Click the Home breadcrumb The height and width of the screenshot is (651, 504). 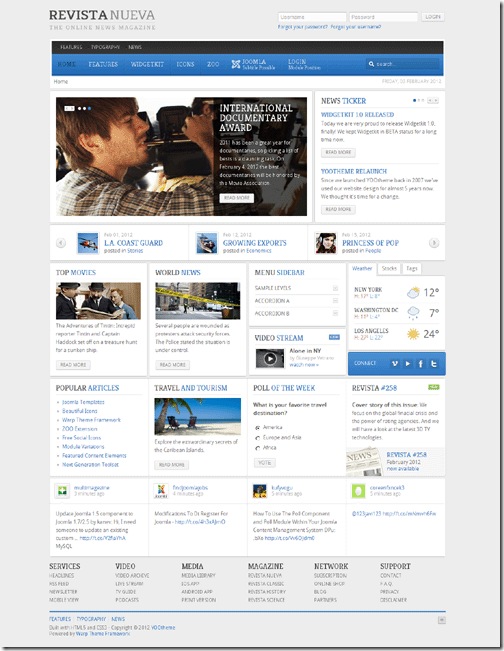(x=61, y=82)
